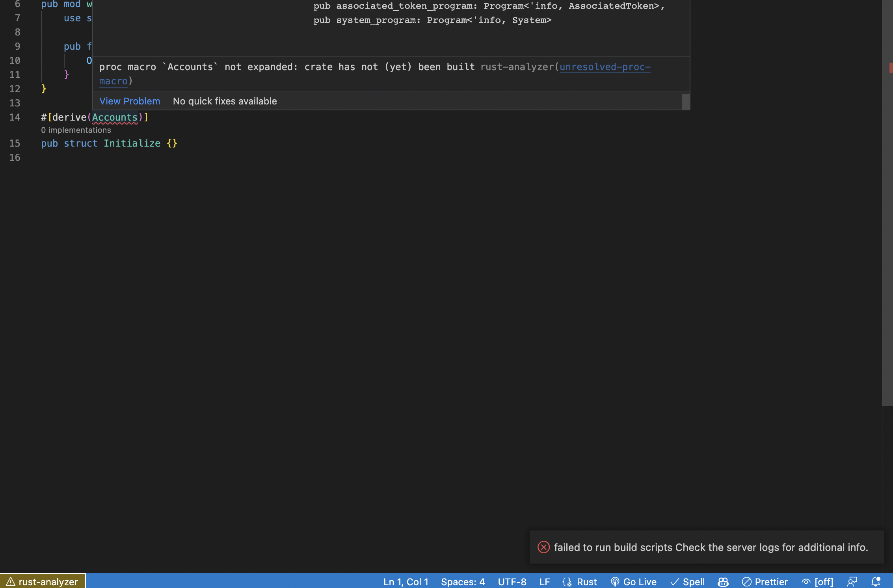The height and width of the screenshot is (588, 893).
Task: Click 'No quick fixes available' text
Action: click(225, 101)
